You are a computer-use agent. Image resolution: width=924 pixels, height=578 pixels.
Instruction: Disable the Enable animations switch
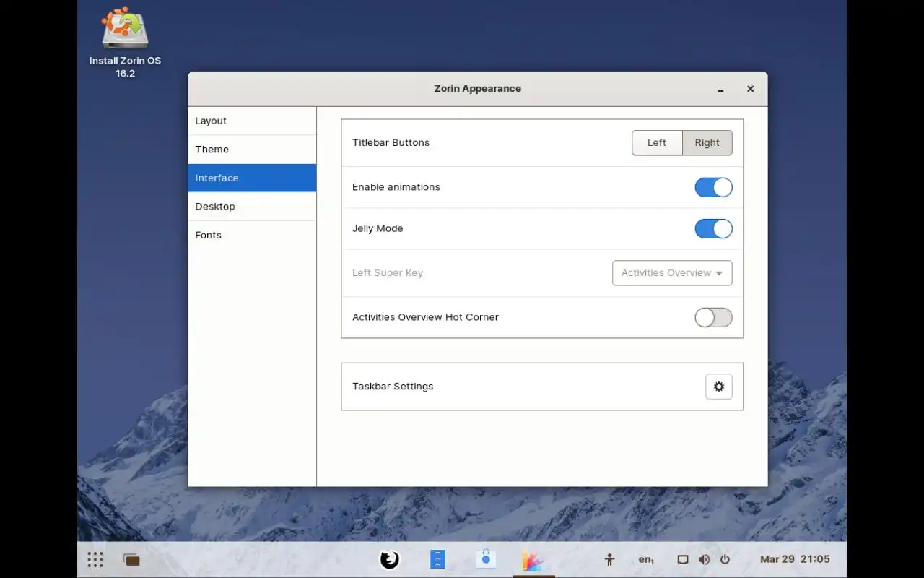(713, 187)
